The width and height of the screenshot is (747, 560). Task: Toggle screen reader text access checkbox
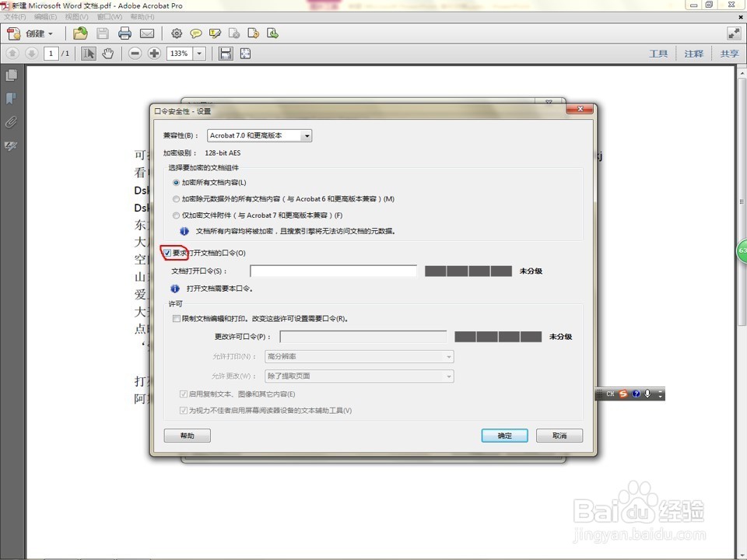[x=184, y=411]
